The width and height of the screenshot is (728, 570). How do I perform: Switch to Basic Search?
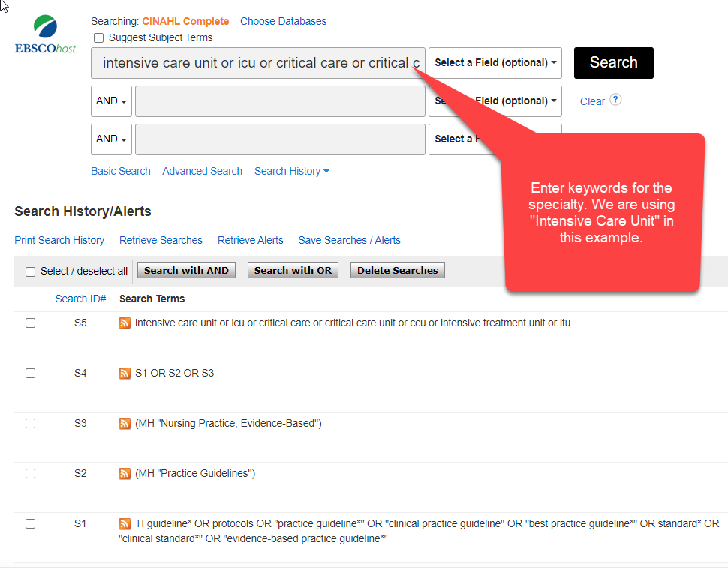(x=121, y=171)
